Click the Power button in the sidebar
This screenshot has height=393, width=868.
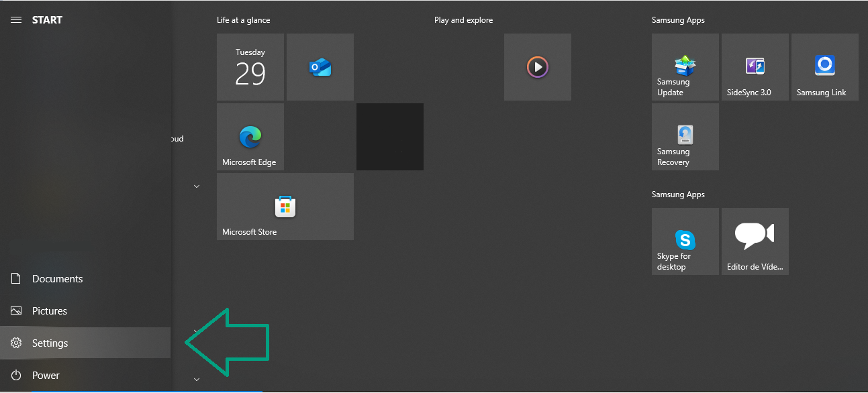(x=46, y=376)
